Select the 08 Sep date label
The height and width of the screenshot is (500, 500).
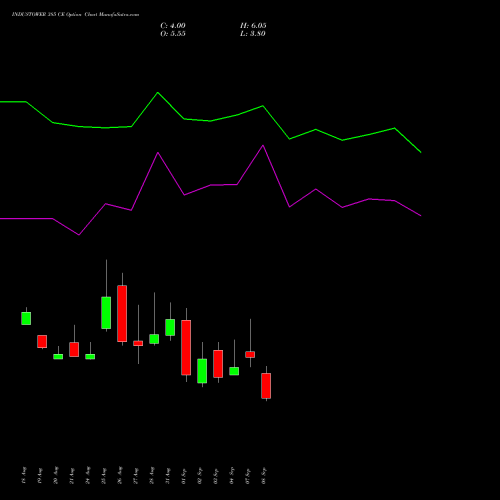263,476
